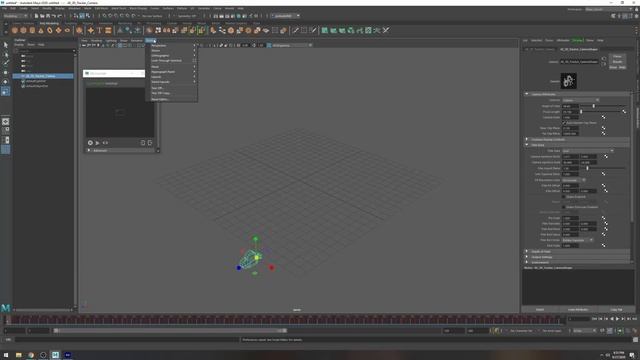
Task: Create a polygon sphere from the shelf
Action: pyautogui.click(x=15, y=30)
